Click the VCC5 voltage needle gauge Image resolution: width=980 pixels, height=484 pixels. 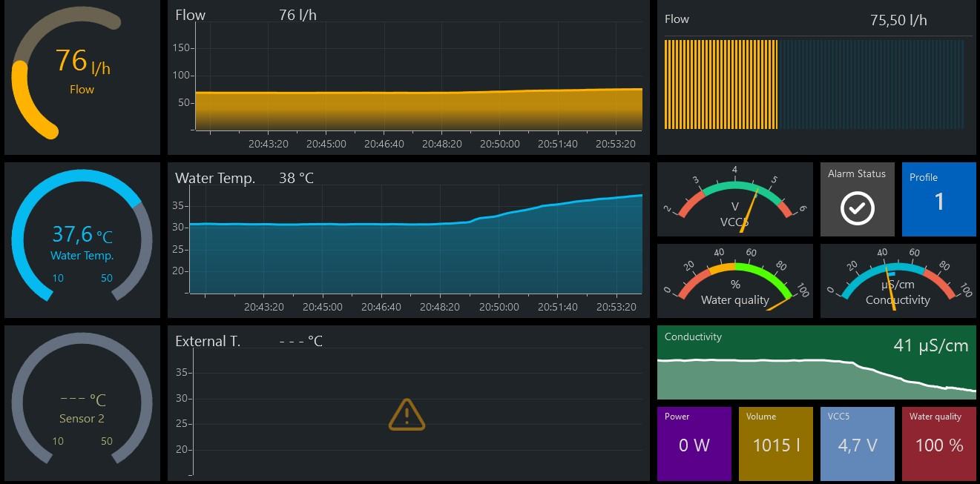pyautogui.click(x=735, y=199)
